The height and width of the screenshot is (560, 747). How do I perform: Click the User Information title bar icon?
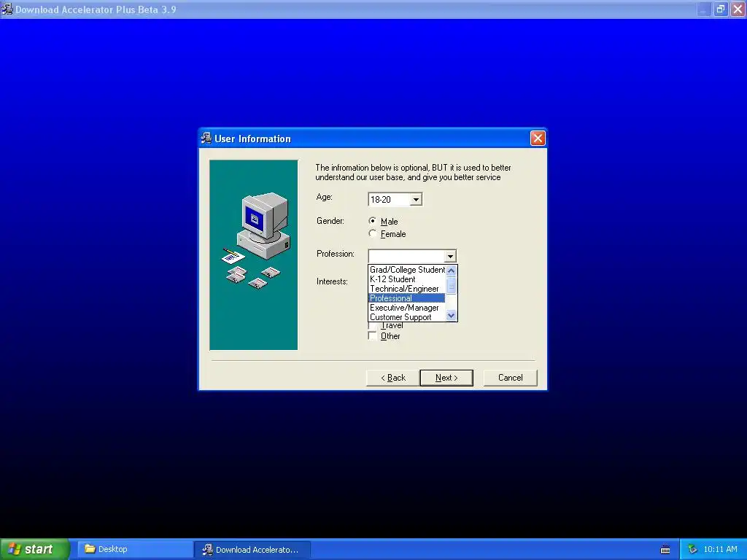pos(206,139)
